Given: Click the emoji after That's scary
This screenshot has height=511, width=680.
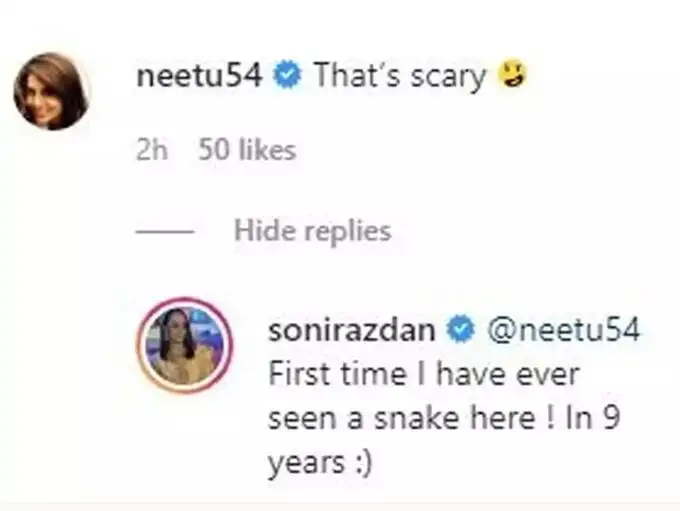Looking at the screenshot, I should pyautogui.click(x=512, y=78).
